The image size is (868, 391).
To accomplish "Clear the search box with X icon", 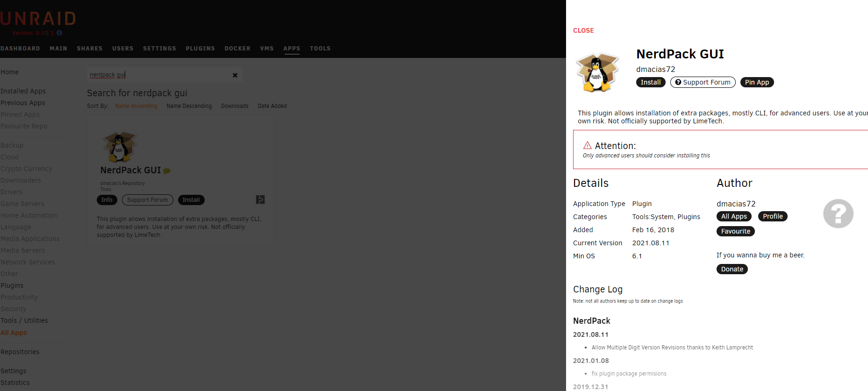I will tap(235, 75).
